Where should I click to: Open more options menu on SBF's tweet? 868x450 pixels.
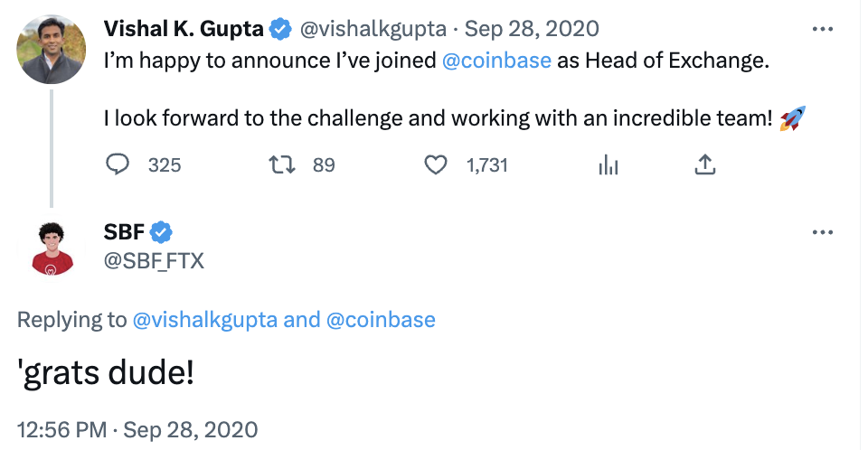pyautogui.click(x=822, y=232)
